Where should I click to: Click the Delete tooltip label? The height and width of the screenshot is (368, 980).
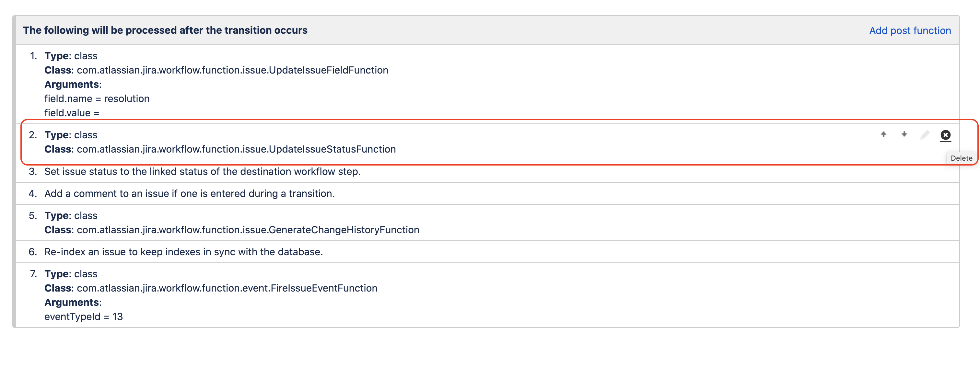click(x=961, y=158)
